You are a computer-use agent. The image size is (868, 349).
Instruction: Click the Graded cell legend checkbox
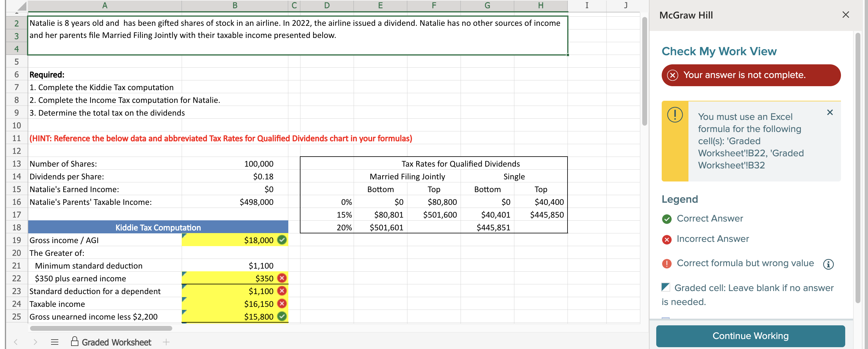[x=665, y=287]
